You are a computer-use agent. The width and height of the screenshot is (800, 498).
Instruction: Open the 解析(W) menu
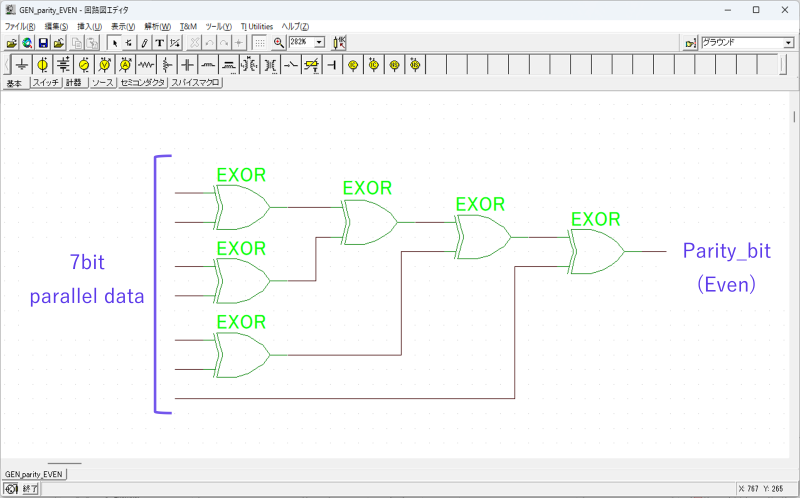pyautogui.click(x=157, y=27)
